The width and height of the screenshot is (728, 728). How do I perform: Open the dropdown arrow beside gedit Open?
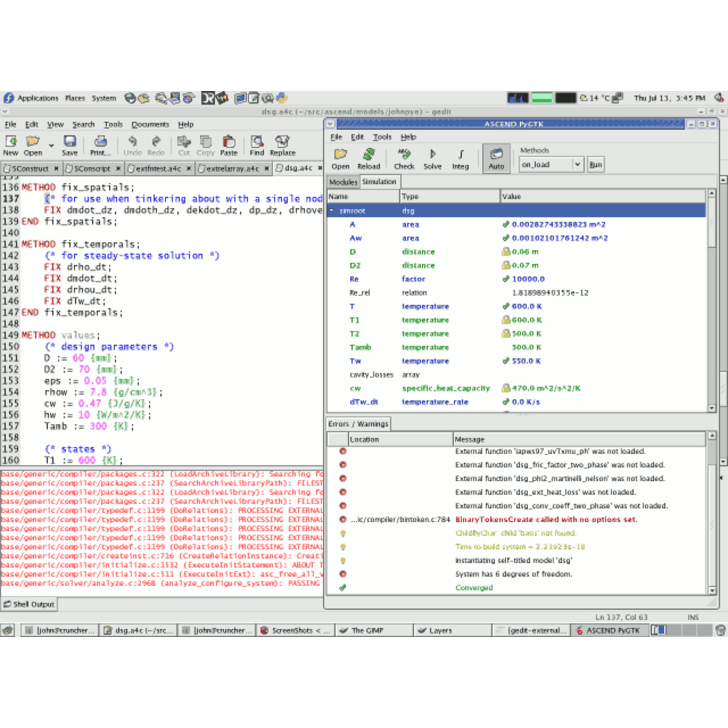(51, 146)
